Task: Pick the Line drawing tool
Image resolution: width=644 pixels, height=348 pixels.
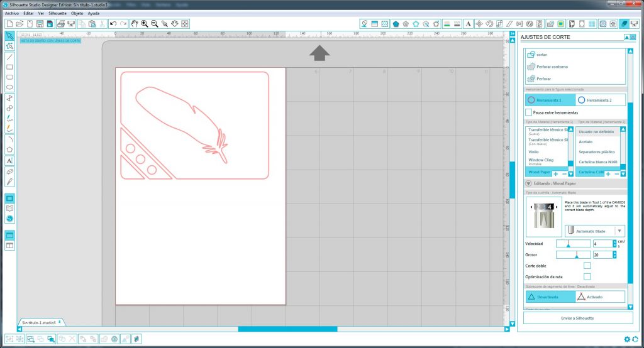Action: pyautogui.click(x=9, y=57)
